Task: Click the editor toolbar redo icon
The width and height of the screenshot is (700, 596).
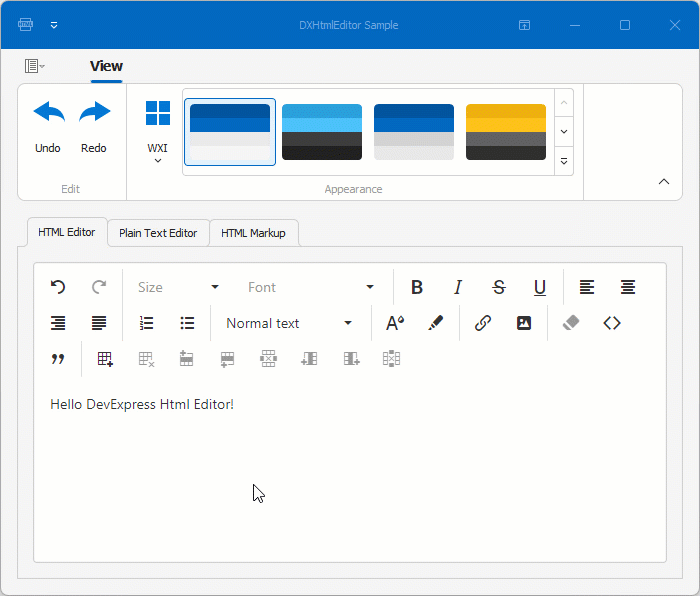Action: (x=99, y=287)
